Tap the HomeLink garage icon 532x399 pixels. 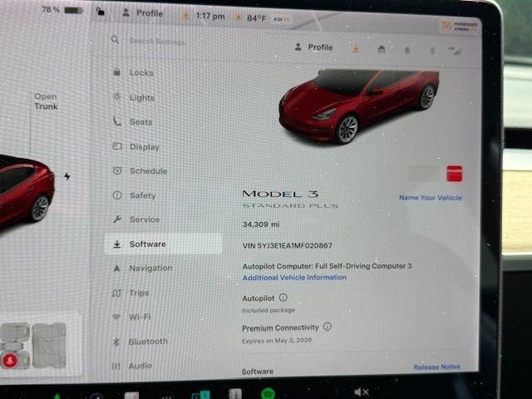[382, 50]
